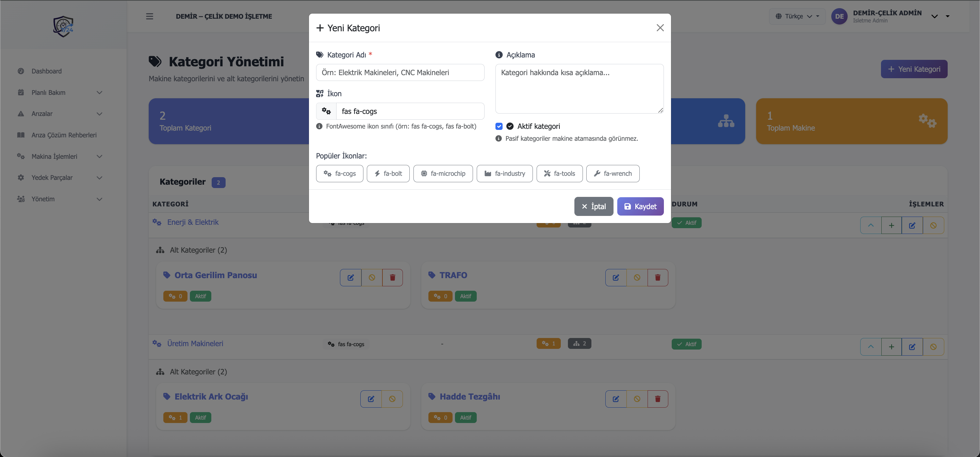Viewport: 980px width, 457px height.
Task: Delete the TRAFO subcategory with trash icon
Action: point(657,277)
